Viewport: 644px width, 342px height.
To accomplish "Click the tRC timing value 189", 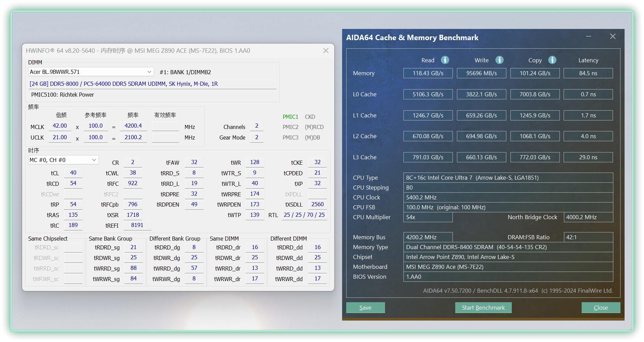I will click(x=73, y=225).
